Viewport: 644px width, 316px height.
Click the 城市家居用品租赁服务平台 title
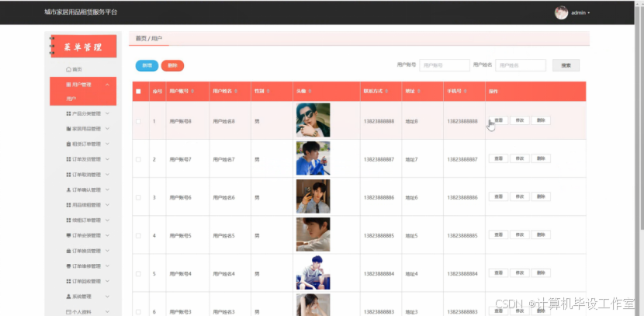(81, 12)
